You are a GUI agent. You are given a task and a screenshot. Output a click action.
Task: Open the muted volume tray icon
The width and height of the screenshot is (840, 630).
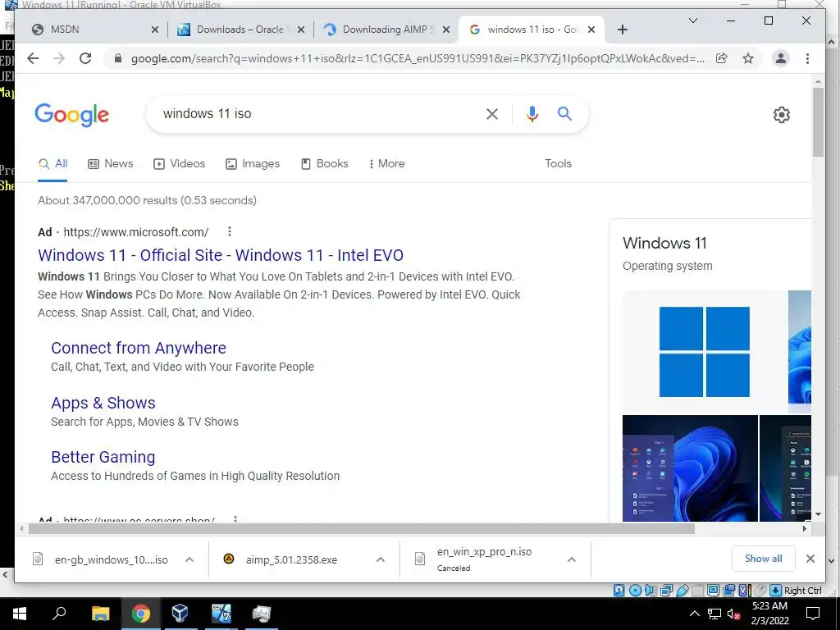(733, 614)
